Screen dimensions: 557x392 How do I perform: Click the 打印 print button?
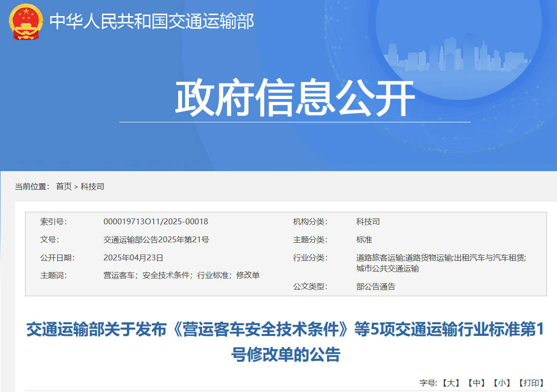(532, 383)
